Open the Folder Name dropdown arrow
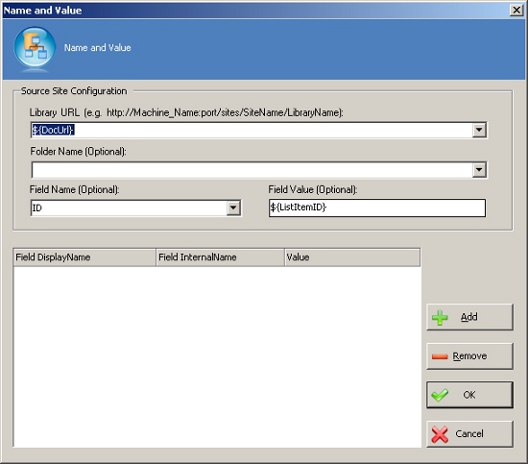This screenshot has width=528, height=464. point(479,170)
